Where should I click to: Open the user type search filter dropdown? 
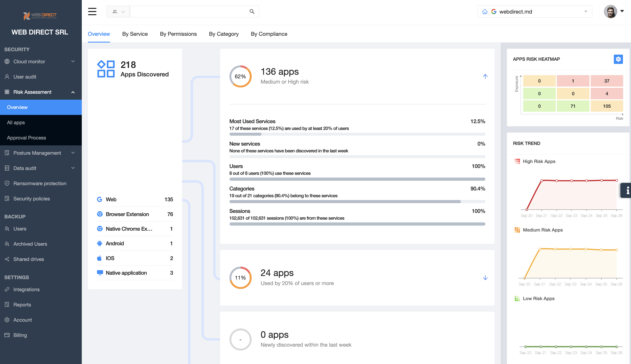tap(118, 11)
